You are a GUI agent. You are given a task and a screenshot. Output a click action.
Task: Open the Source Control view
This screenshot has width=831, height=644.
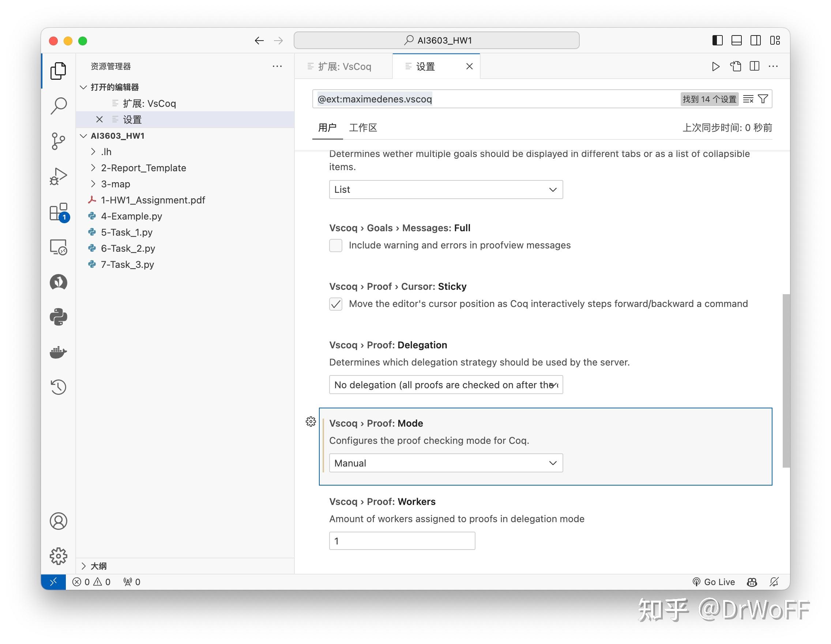tap(58, 141)
